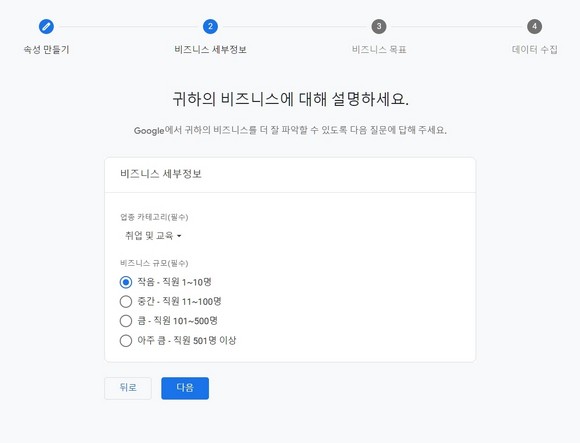Open the 비즈니스 세부정보 step label

210,50
